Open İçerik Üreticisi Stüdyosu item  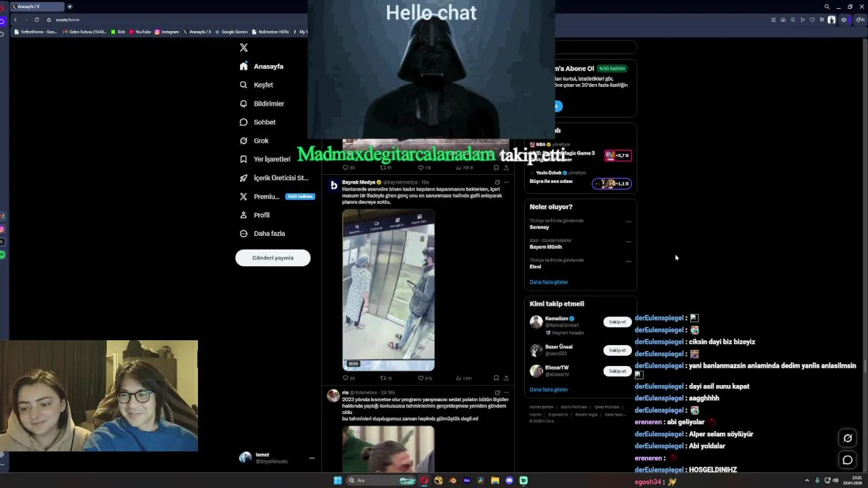(x=274, y=178)
